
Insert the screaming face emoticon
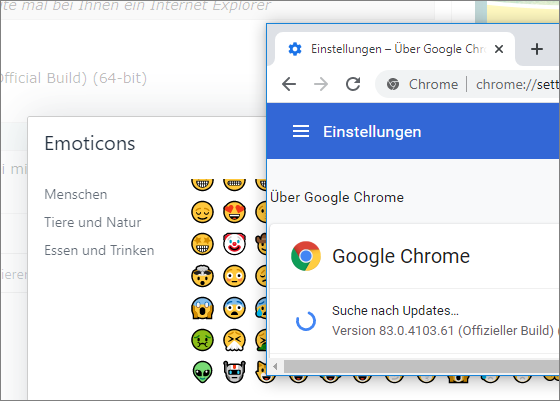tap(202, 308)
